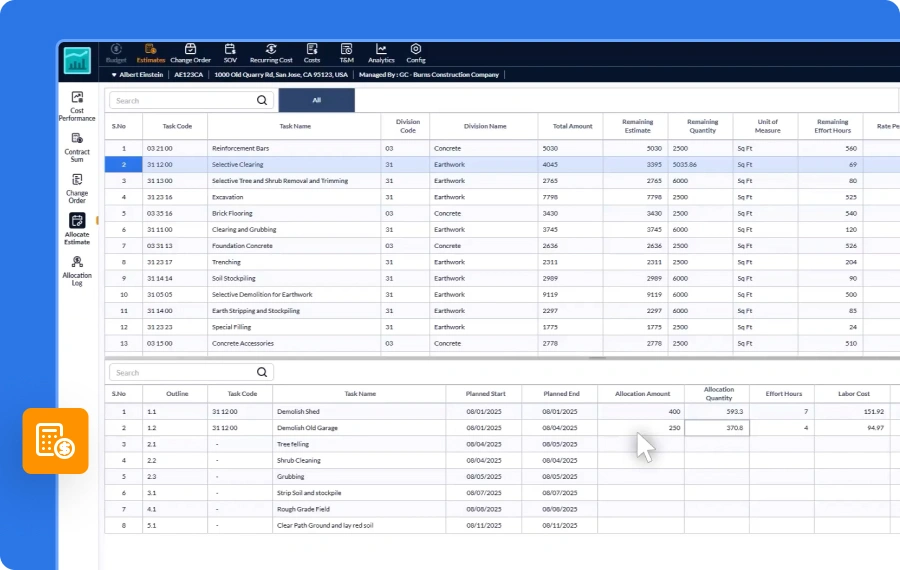
Task: Go to the Costs module
Action: pyautogui.click(x=312, y=53)
